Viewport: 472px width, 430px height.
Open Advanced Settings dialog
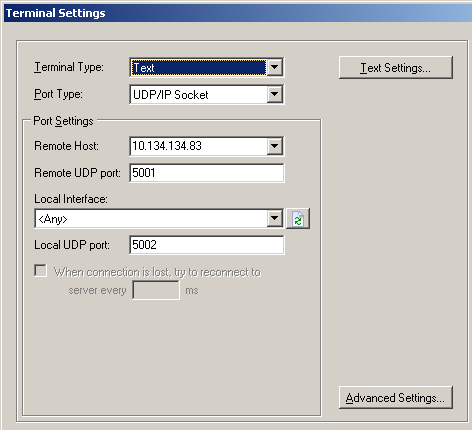[396, 398]
